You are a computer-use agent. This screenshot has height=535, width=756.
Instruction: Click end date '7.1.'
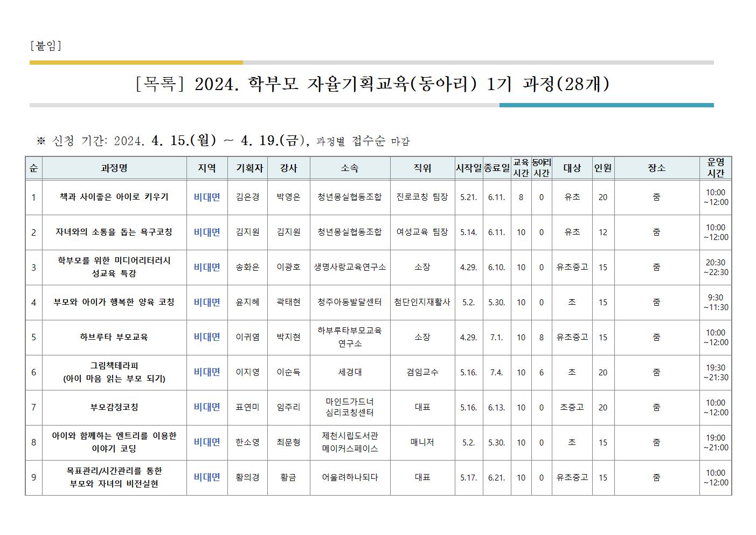coord(497,338)
